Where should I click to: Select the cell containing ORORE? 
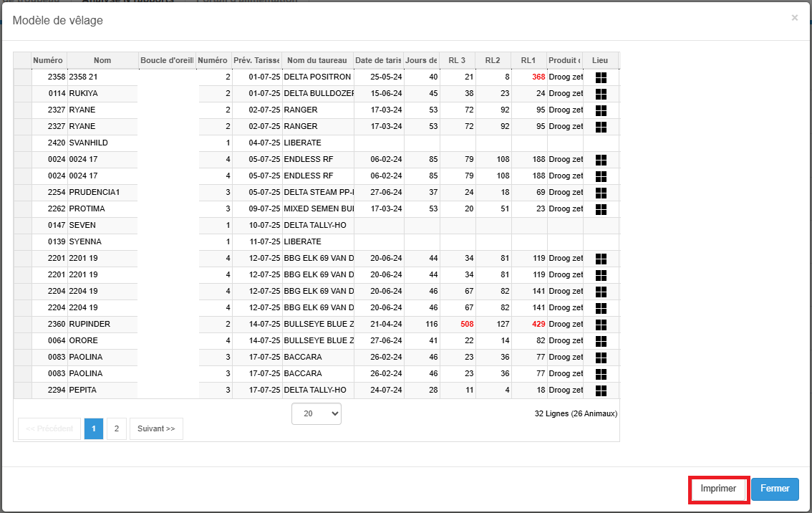[x=102, y=340]
